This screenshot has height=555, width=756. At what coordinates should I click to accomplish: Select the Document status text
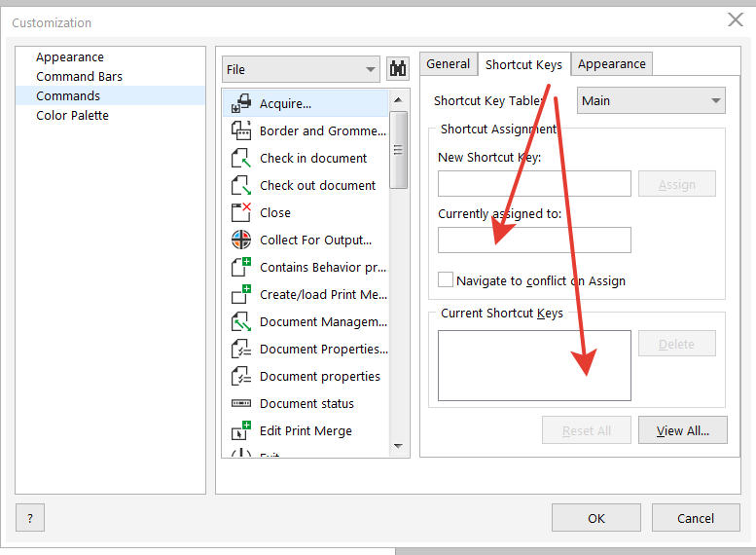coord(306,403)
